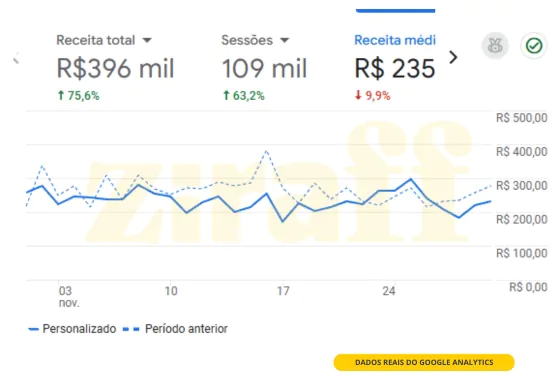Toggle the Período anterior legend item

[175, 329]
